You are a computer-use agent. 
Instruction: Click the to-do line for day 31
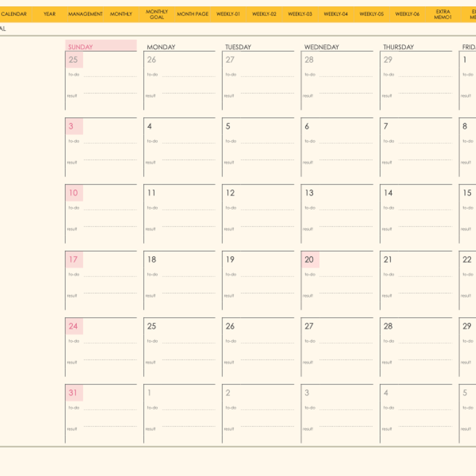click(110, 410)
